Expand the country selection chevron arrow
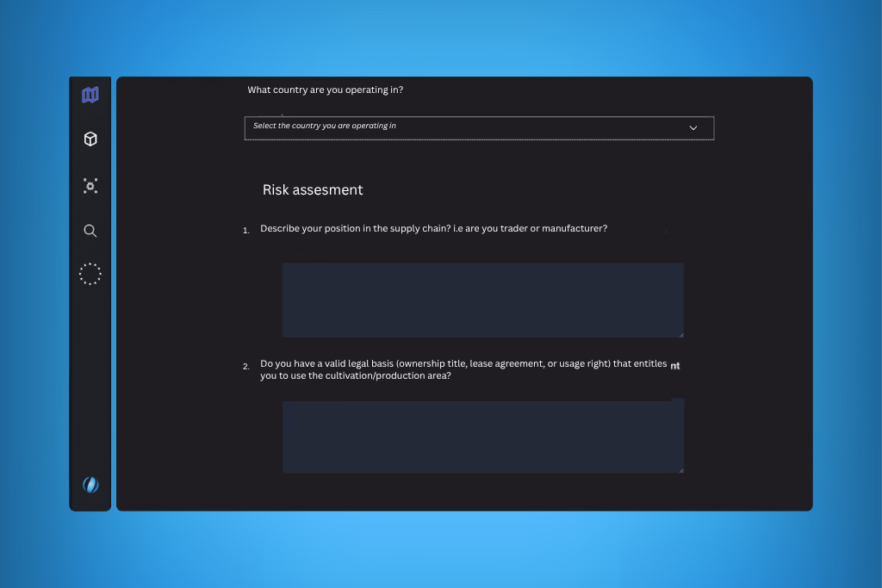This screenshot has height=588, width=882. [x=693, y=127]
